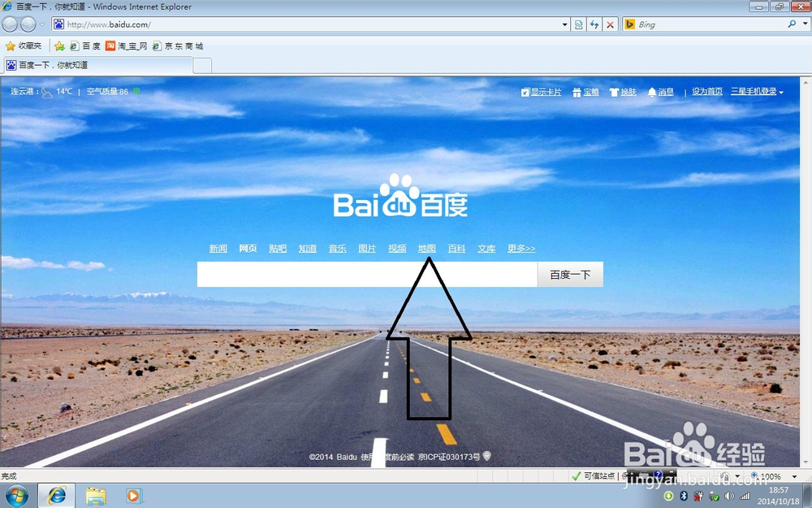Open the 知道 Q&A link

point(308,248)
